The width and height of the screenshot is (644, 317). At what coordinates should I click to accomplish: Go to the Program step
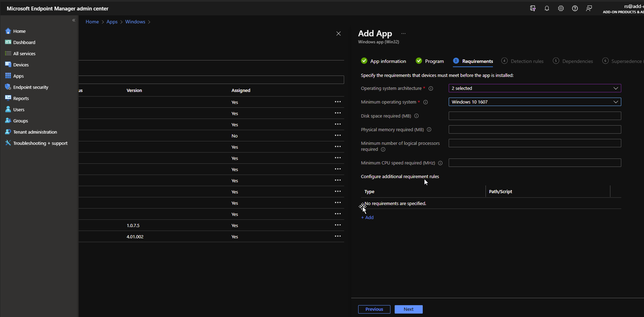coord(430,61)
